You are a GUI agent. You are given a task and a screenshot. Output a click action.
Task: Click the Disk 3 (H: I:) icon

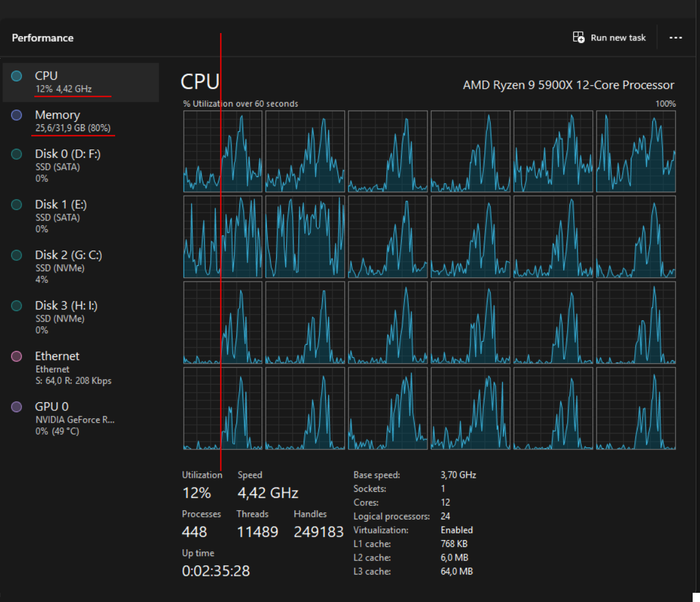(17, 306)
